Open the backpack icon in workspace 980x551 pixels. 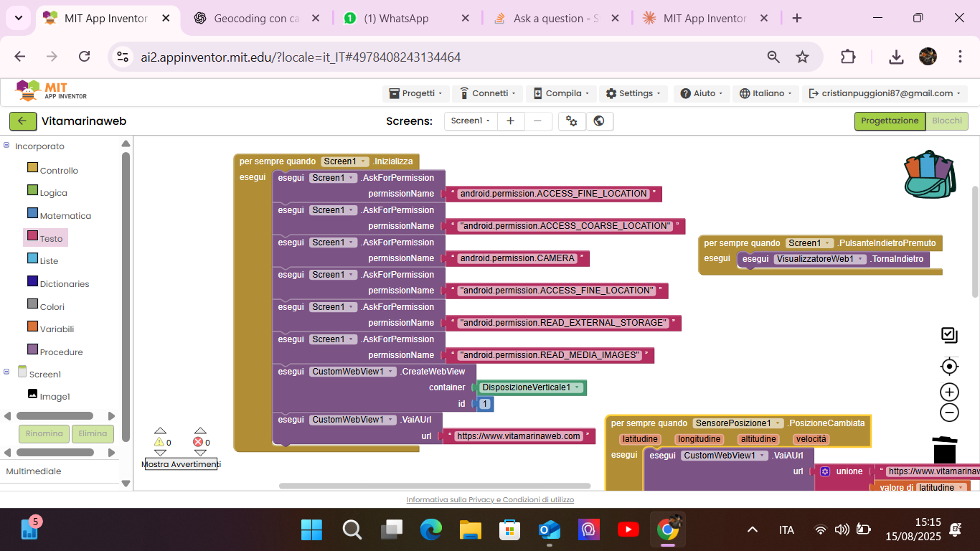[929, 174]
